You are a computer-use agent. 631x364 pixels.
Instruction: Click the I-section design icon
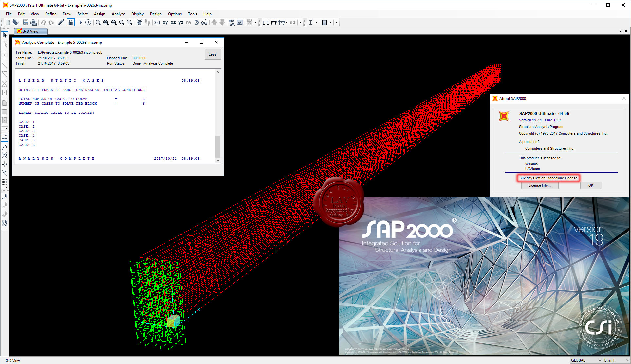(x=311, y=22)
